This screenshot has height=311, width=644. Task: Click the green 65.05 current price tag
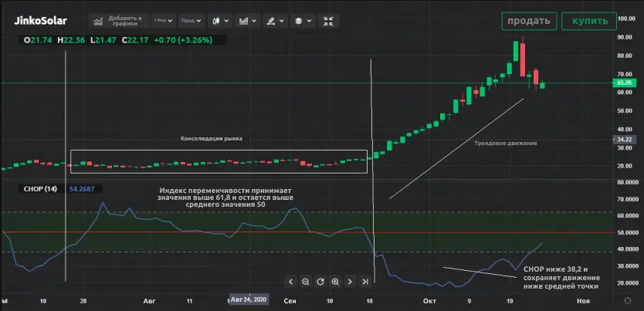coord(624,83)
